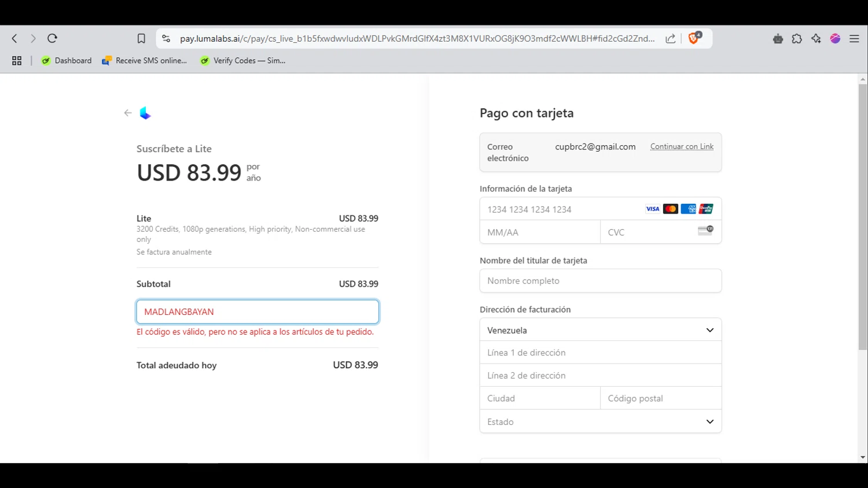
Task: Click the promo code error message
Action: [x=255, y=332]
